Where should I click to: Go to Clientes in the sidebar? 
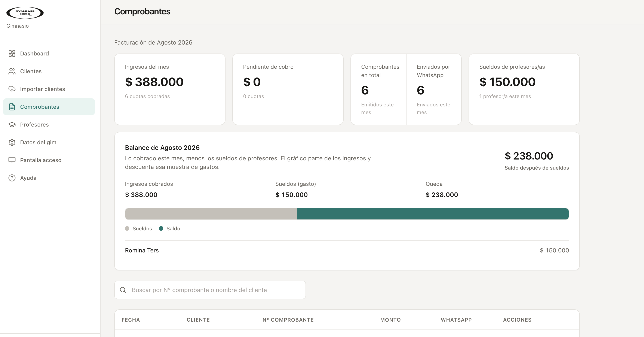(49, 71)
